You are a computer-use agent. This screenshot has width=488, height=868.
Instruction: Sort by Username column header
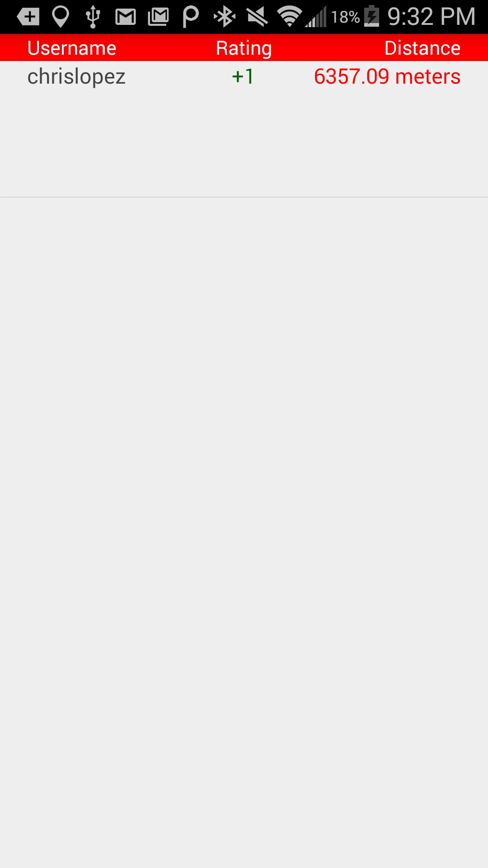pyautogui.click(x=72, y=48)
